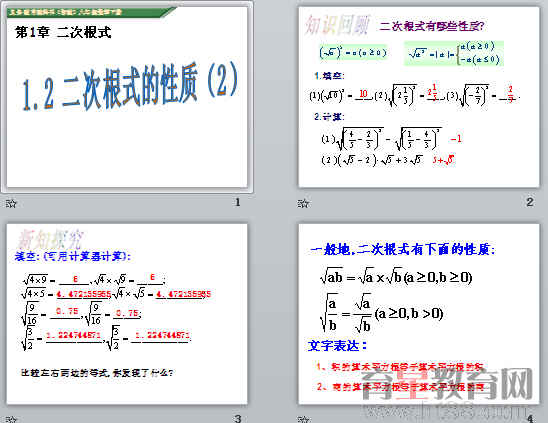Click the blue "文字表达:" text on slide 4

point(337,346)
